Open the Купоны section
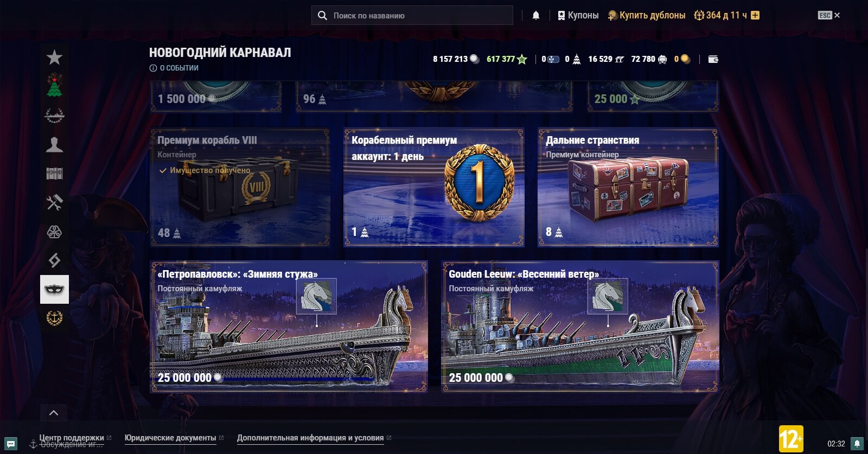This screenshot has height=454, width=868. pos(578,15)
